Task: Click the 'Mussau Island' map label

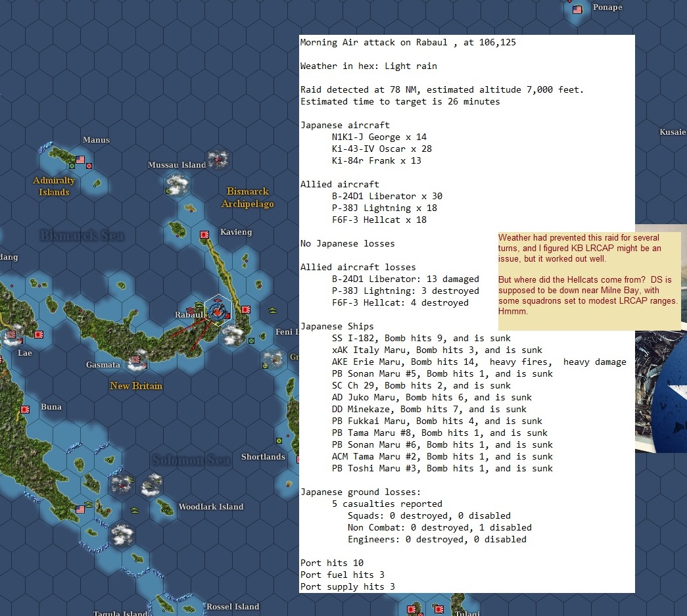Action: coord(177,165)
